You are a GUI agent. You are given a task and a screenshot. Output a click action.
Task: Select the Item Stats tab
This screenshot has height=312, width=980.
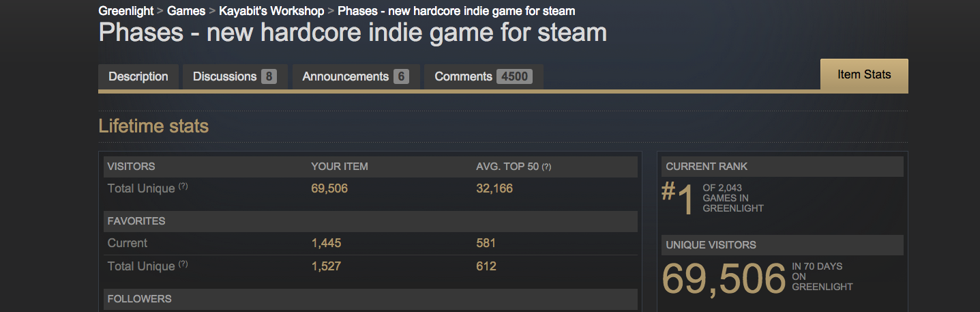pos(864,75)
